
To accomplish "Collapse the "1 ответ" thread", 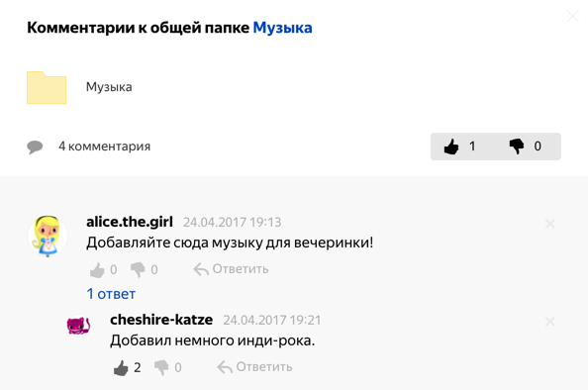I will (x=111, y=294).
